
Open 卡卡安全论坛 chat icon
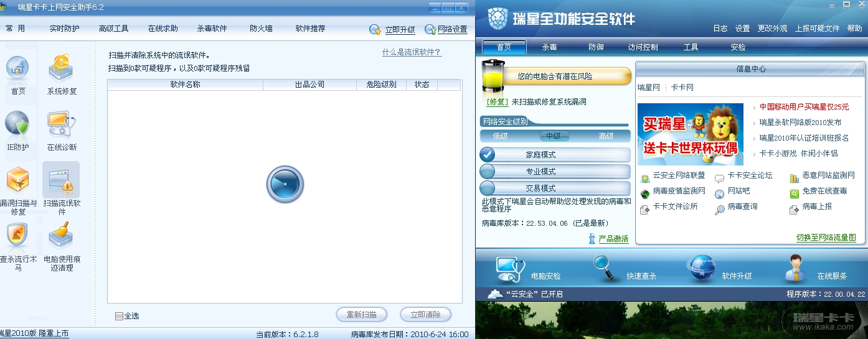(720, 179)
